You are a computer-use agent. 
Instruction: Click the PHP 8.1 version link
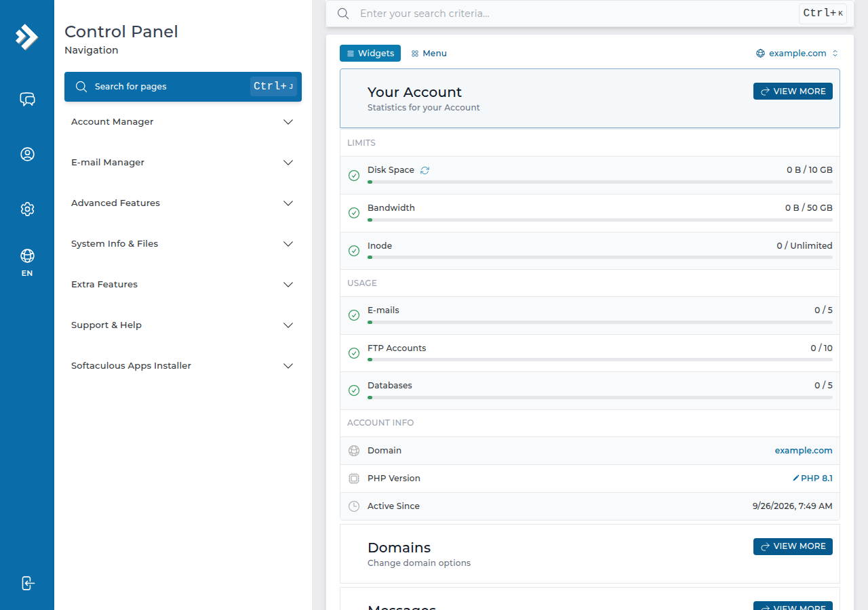tap(816, 479)
